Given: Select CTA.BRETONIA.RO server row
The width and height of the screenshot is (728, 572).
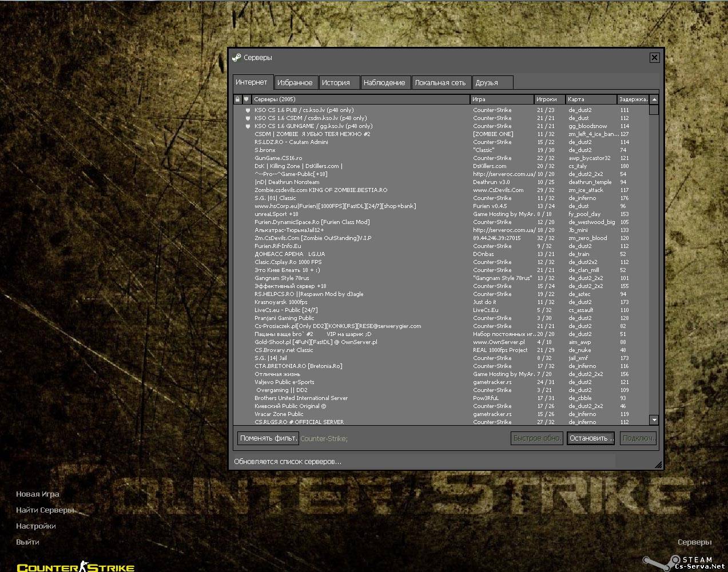Looking at the screenshot, I should (441, 366).
